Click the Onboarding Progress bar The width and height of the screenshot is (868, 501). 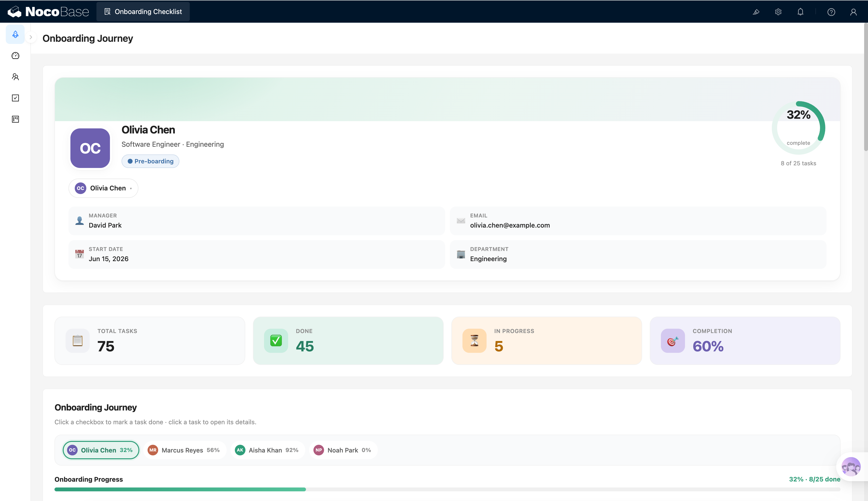coord(447,489)
